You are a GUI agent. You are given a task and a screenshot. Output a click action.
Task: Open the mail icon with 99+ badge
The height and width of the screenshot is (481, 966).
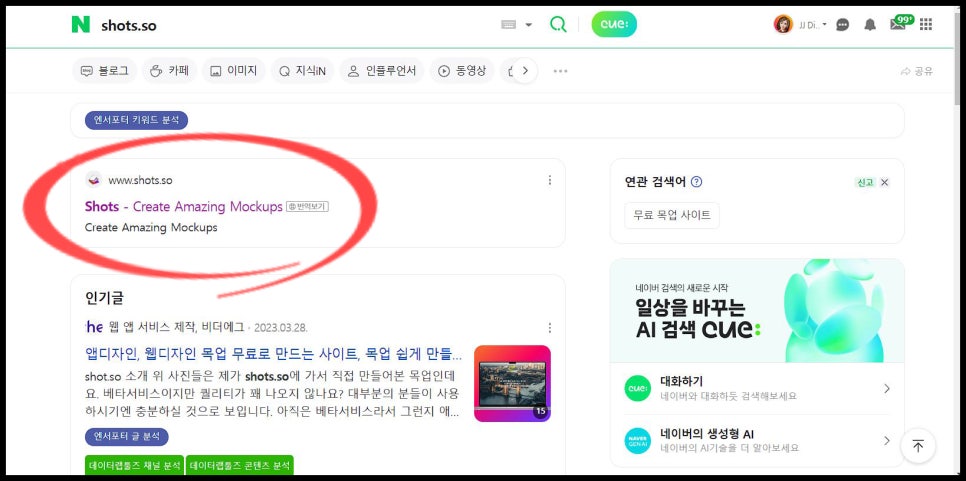point(899,23)
